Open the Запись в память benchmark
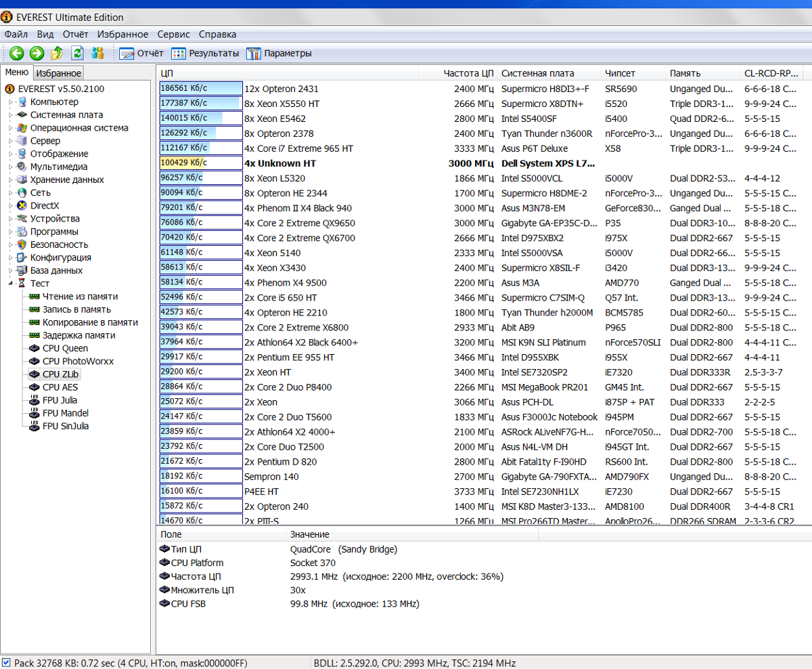The width and height of the screenshot is (812, 669). (77, 309)
